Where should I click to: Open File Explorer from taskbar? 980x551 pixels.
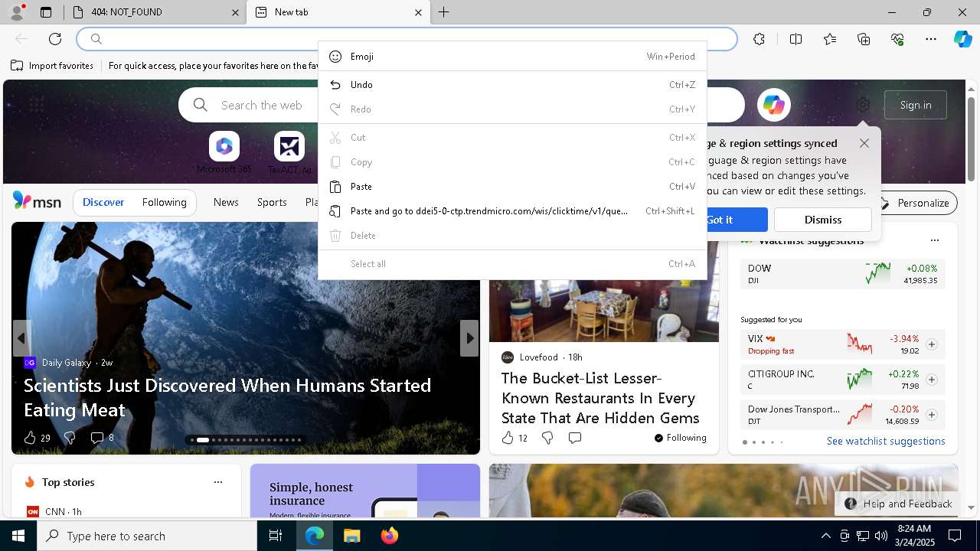351,536
